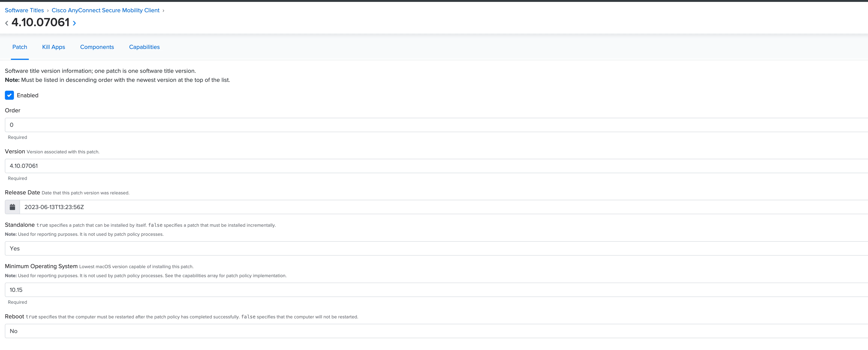Toggle the Enabled checkbox
Image resolution: width=868 pixels, height=350 pixels.
click(x=9, y=95)
